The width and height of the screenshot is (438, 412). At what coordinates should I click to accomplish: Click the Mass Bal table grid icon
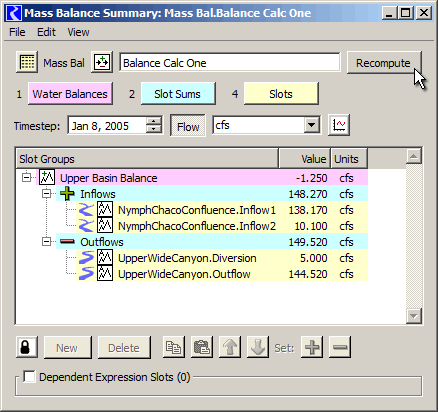click(27, 62)
